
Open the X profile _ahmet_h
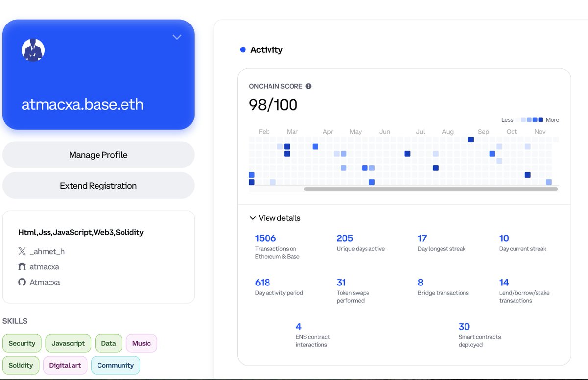[47, 251]
